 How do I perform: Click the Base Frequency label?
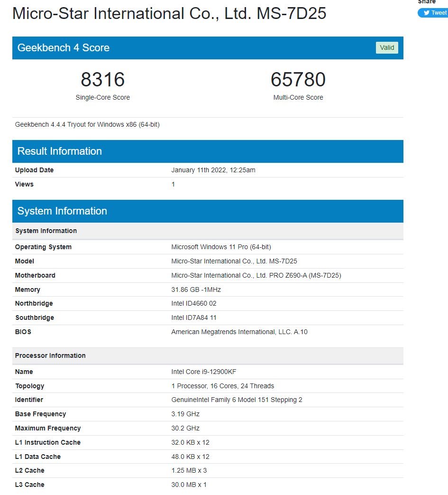pyautogui.click(x=40, y=414)
